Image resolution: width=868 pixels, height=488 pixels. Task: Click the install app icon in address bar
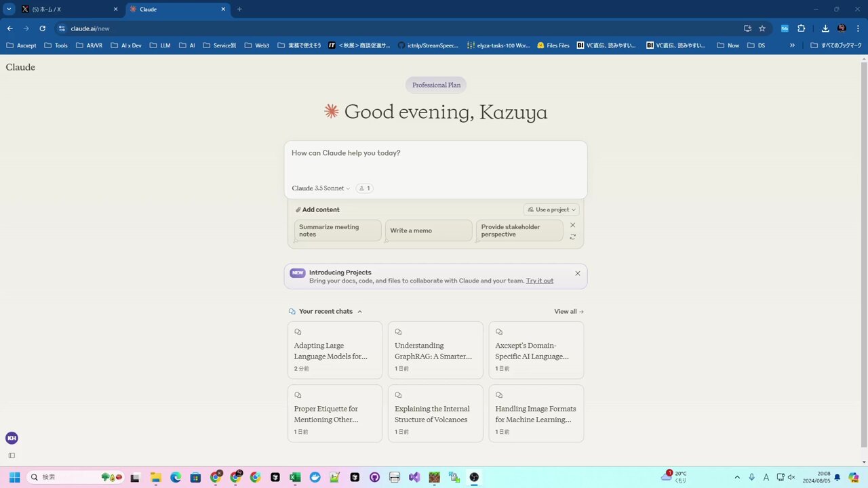[x=747, y=28]
